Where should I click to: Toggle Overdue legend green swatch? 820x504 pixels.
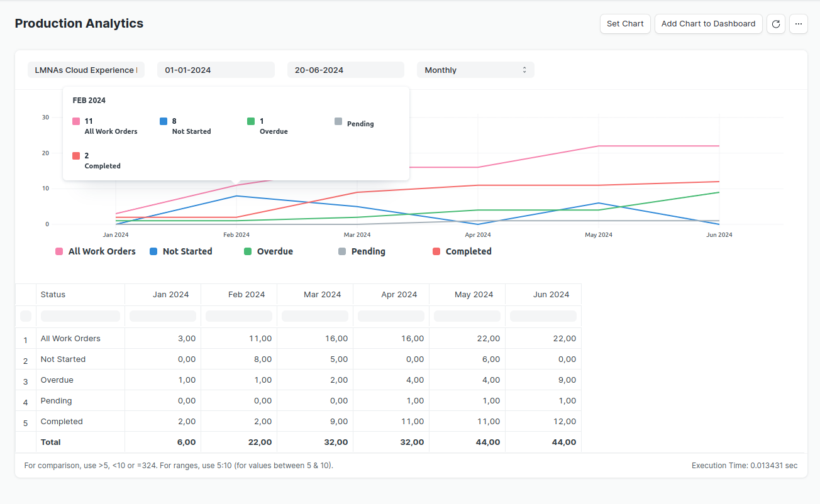(248, 251)
